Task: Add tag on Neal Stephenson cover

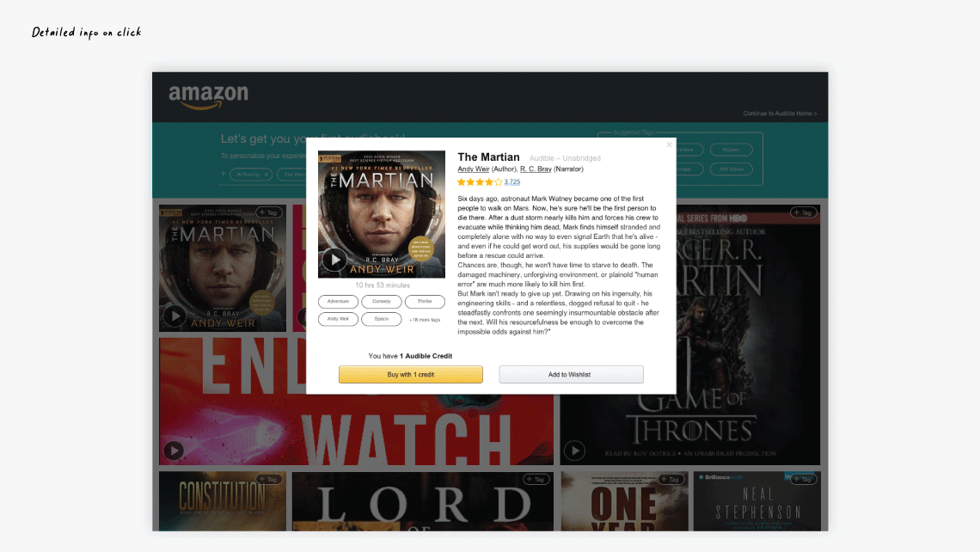Action: 803,480
